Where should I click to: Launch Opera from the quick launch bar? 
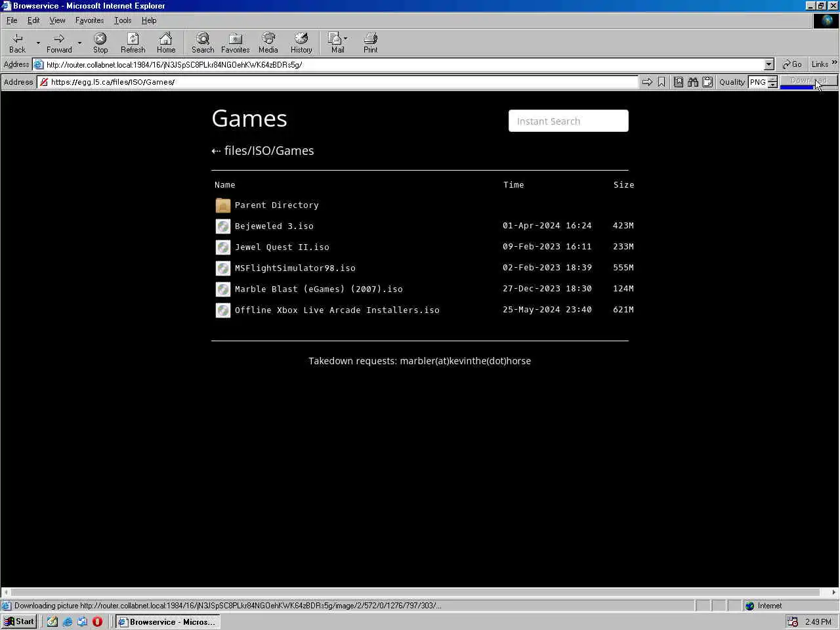click(x=97, y=621)
